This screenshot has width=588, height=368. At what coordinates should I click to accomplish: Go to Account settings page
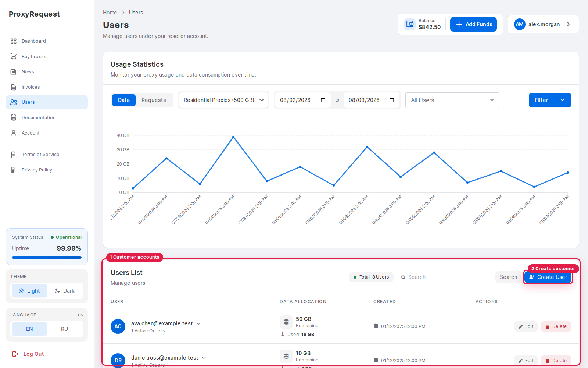coord(47,133)
